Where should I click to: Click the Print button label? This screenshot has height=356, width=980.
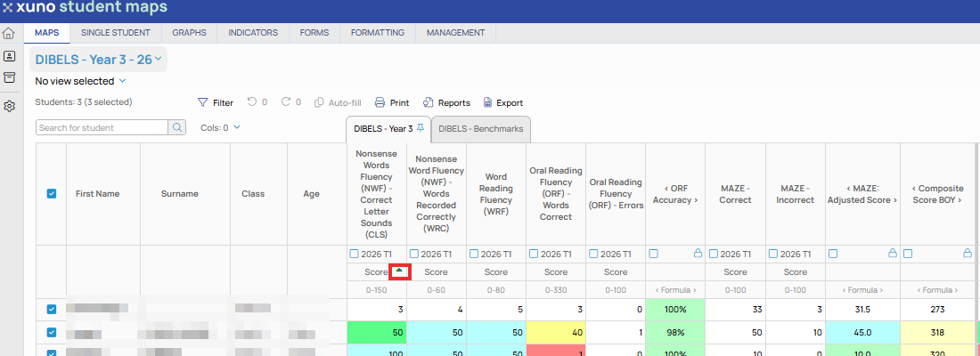point(399,103)
